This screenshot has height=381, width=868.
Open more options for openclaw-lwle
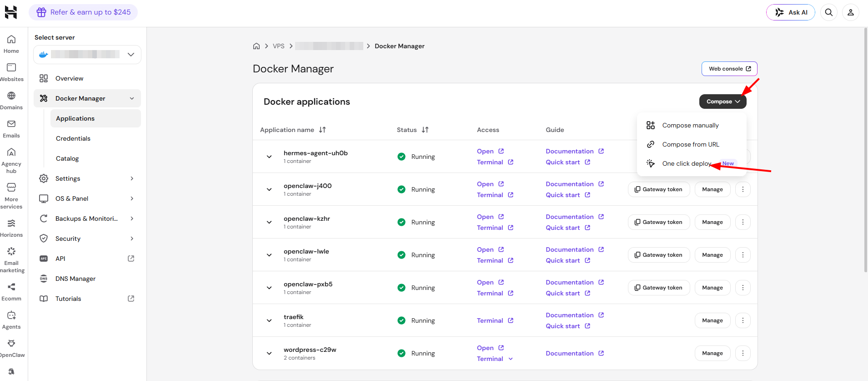click(x=743, y=255)
